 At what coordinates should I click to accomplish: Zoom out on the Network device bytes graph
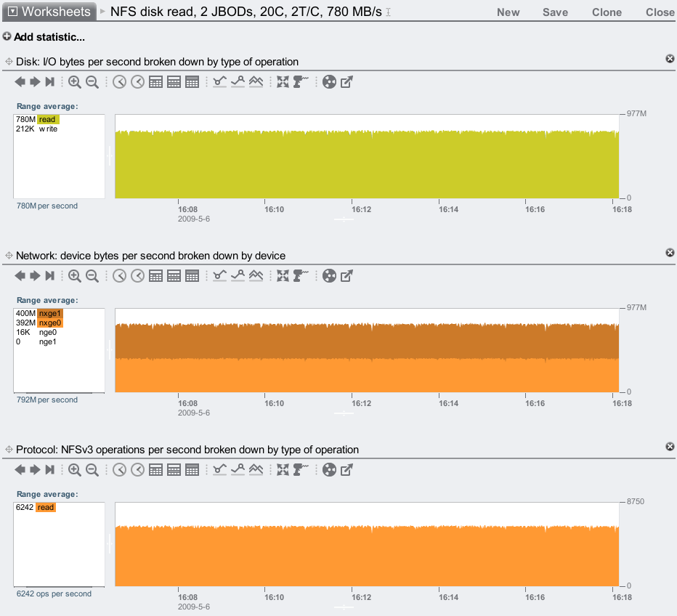(92, 276)
